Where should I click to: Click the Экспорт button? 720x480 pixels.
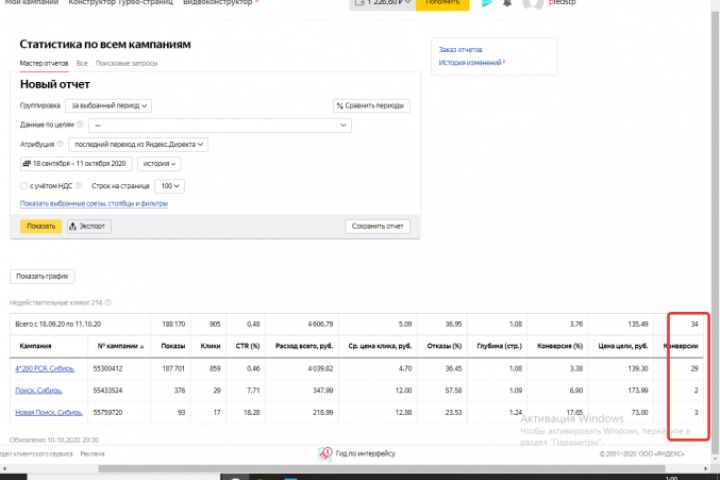(89, 226)
